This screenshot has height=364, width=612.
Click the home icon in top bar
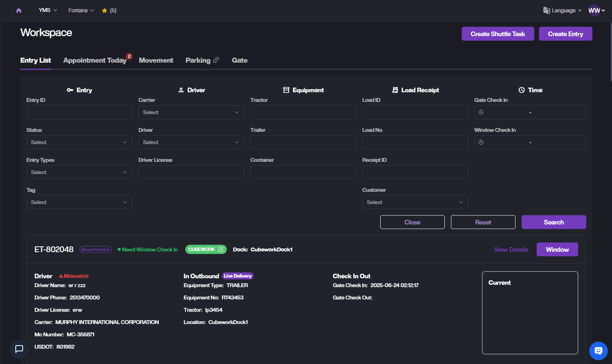coord(19,10)
